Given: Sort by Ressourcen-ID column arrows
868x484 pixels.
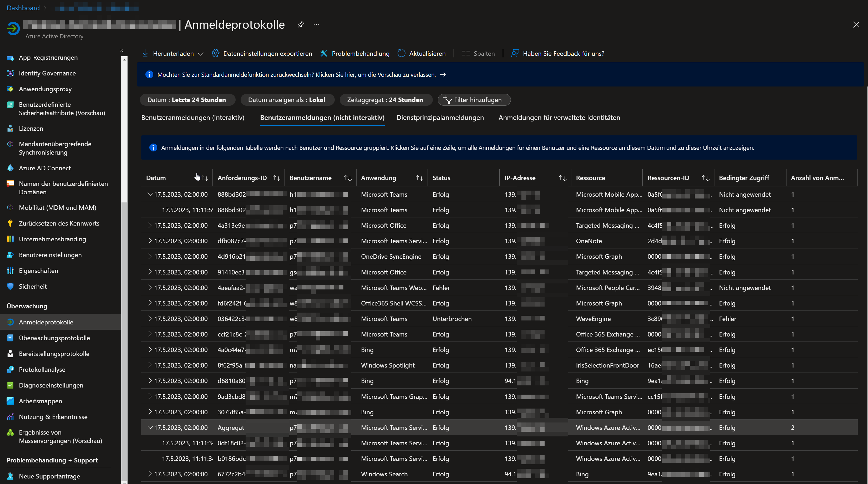Looking at the screenshot, I should [x=705, y=178].
